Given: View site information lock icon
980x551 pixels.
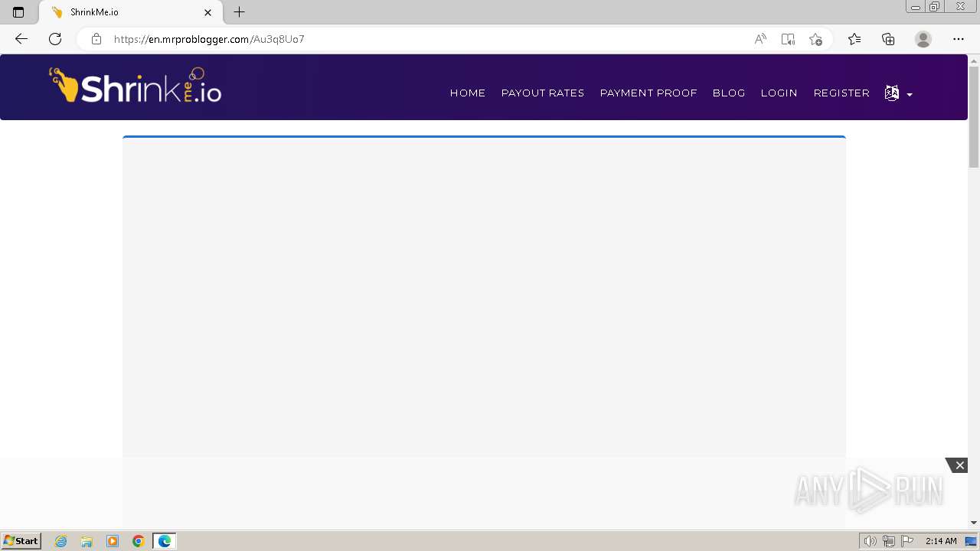Looking at the screenshot, I should point(96,39).
